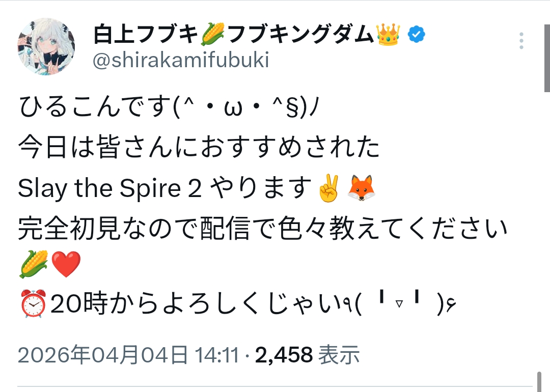Click the victory hand emoji
This screenshot has width=550, height=392.
tap(328, 188)
